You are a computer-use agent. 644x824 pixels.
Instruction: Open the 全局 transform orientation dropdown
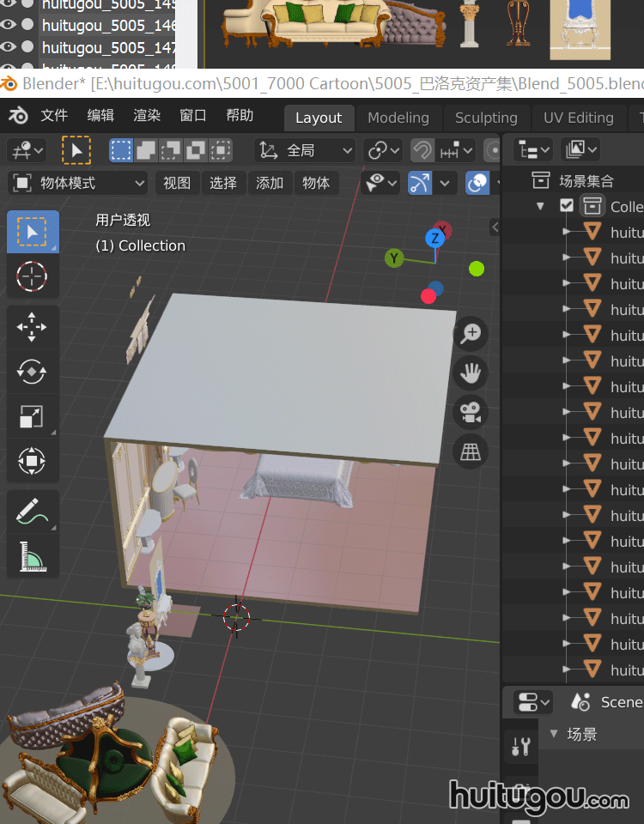click(x=306, y=151)
